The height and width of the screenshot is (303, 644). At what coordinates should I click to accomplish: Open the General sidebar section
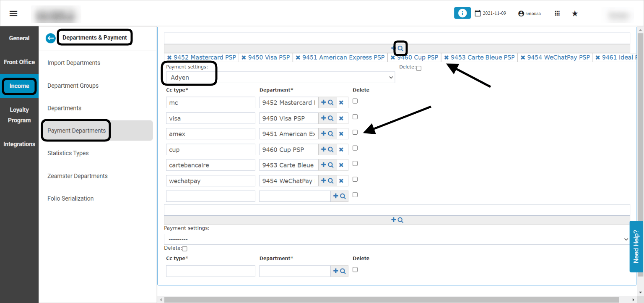tap(19, 38)
